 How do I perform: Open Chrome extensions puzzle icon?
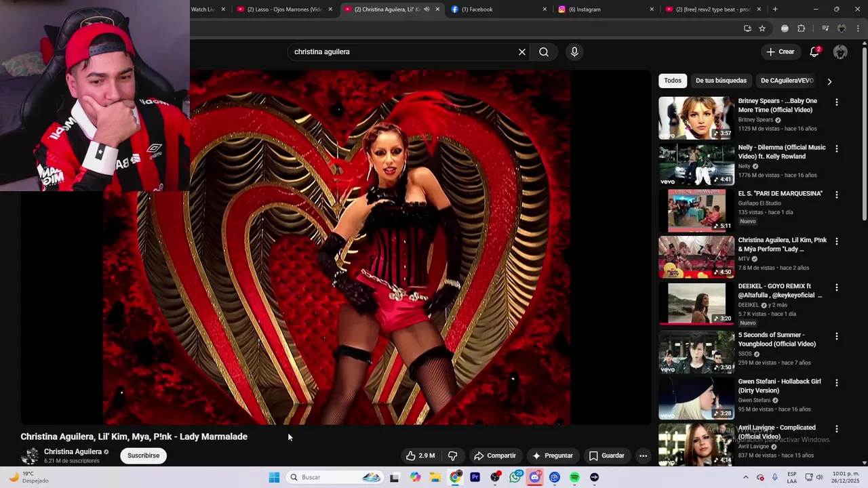(801, 28)
